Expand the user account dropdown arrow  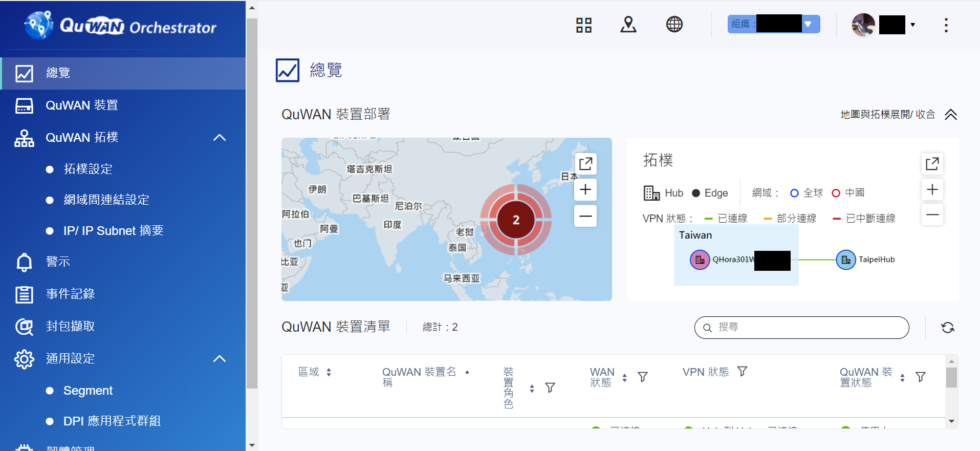(x=912, y=25)
